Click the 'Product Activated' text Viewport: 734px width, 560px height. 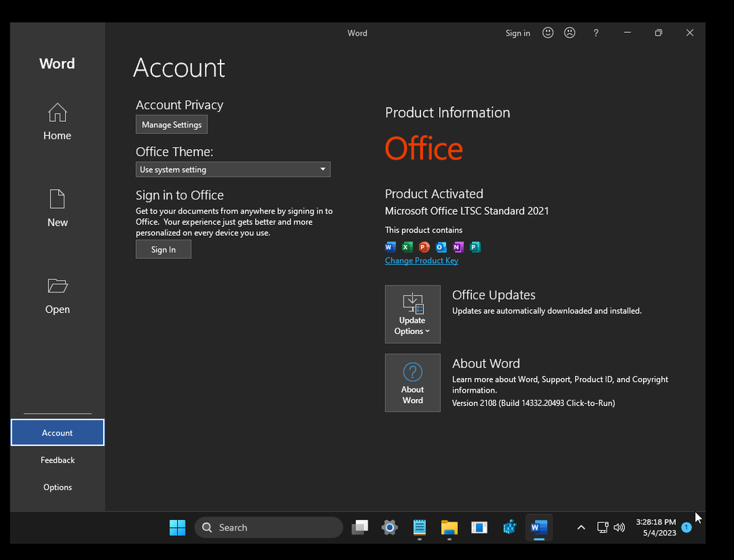click(x=434, y=194)
